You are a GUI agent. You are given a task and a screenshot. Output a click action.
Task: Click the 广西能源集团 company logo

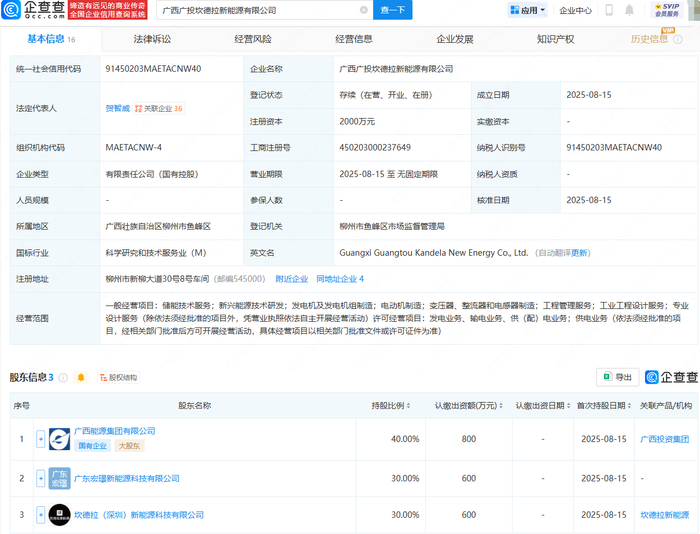[60, 438]
